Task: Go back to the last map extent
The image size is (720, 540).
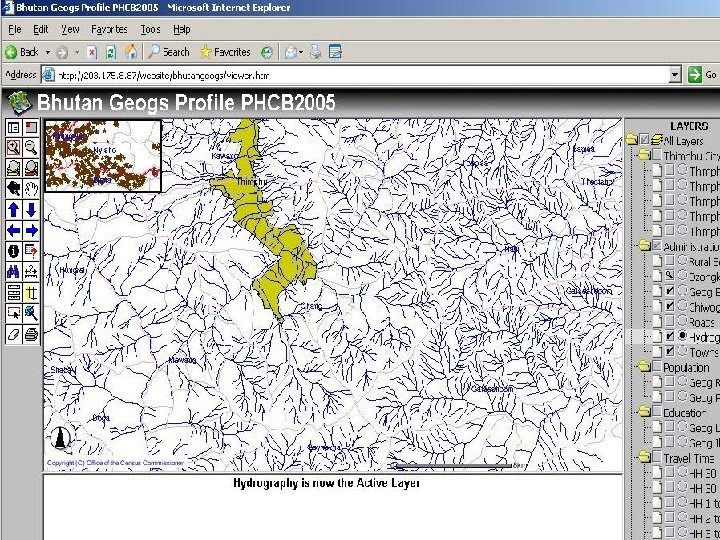Action: pyautogui.click(x=14, y=188)
